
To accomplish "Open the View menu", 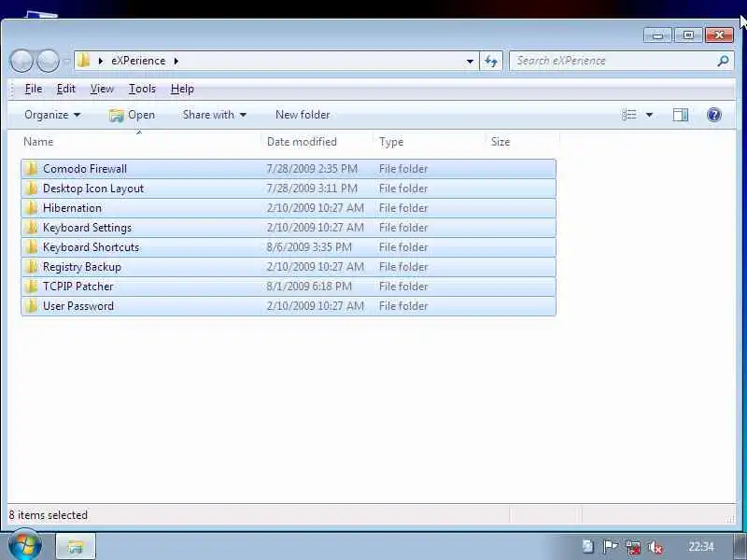I will pos(102,89).
